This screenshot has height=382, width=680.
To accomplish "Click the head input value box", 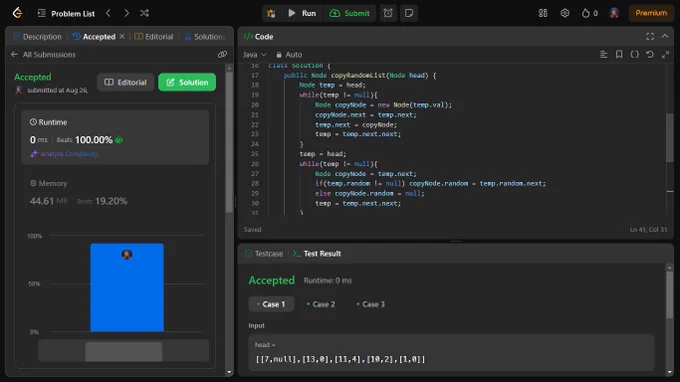I will click(451, 353).
